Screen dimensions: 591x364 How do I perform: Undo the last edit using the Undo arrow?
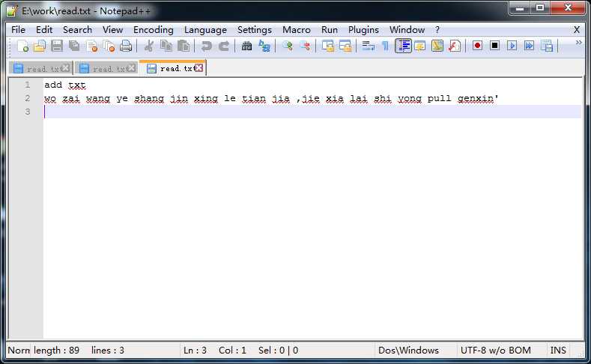[206, 46]
